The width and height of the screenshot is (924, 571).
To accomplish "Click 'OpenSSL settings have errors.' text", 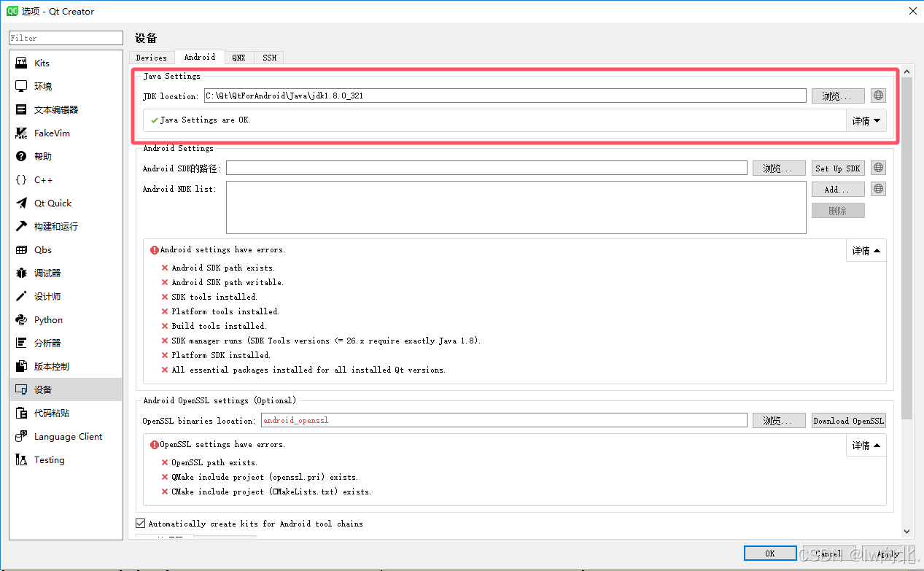I will [x=222, y=444].
